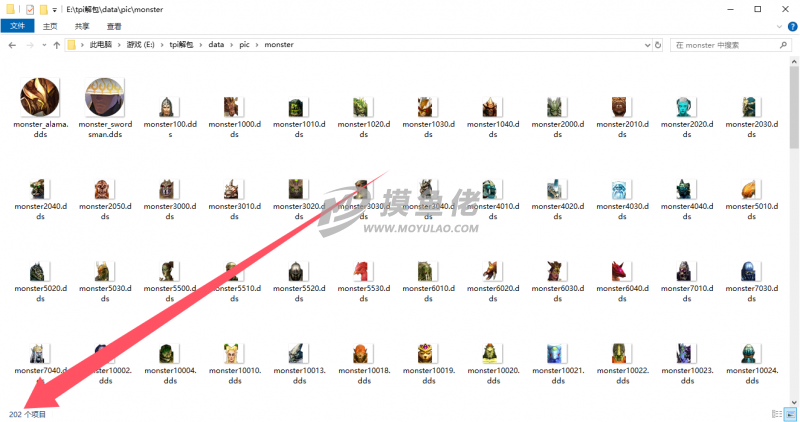Select monster1020.dds file icon
Viewport: 800px width, 422px height.
(x=361, y=107)
